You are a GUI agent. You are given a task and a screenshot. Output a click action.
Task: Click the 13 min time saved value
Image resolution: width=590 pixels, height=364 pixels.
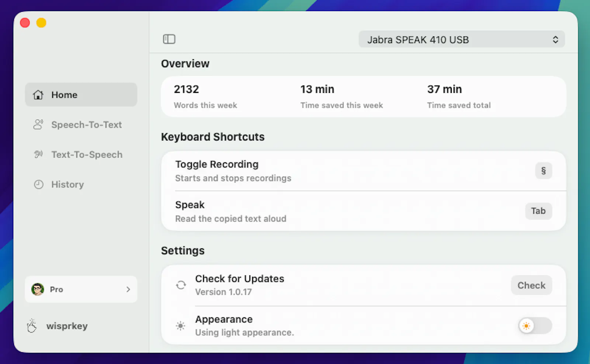[x=317, y=89]
